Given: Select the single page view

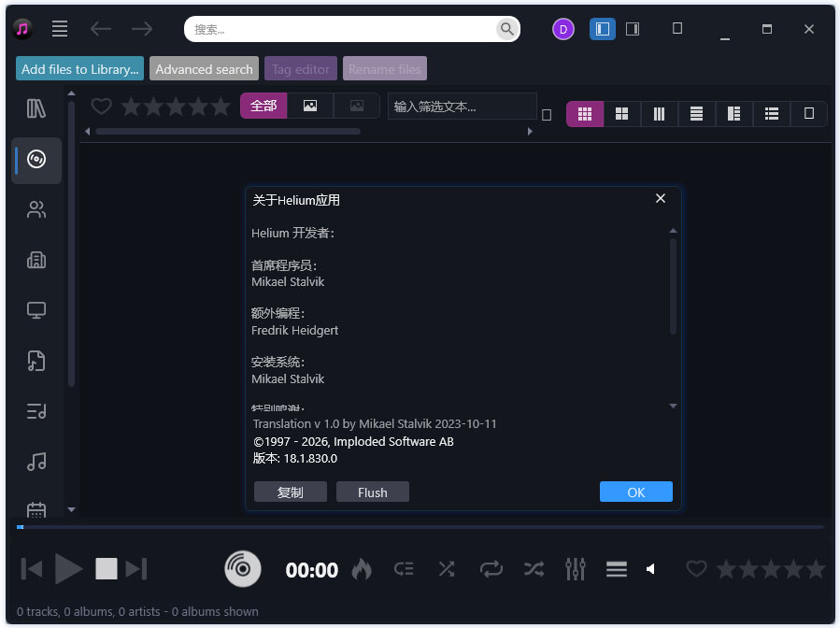Looking at the screenshot, I should 809,114.
